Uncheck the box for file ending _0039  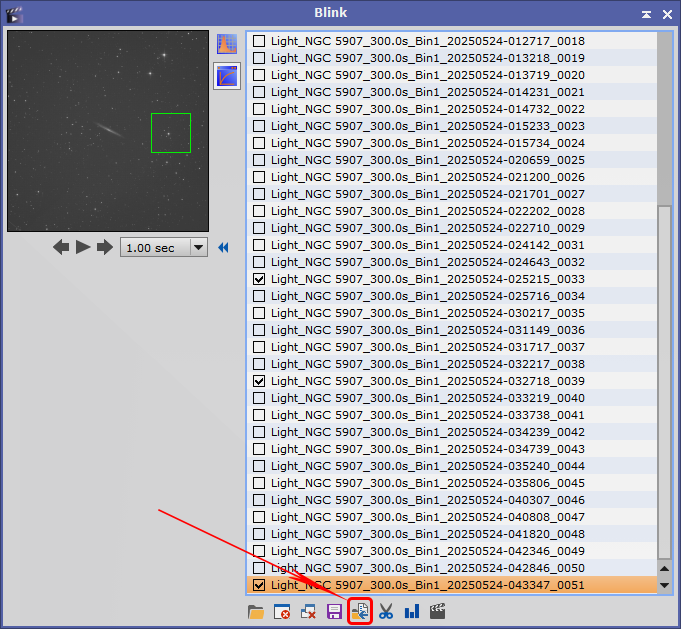259,381
